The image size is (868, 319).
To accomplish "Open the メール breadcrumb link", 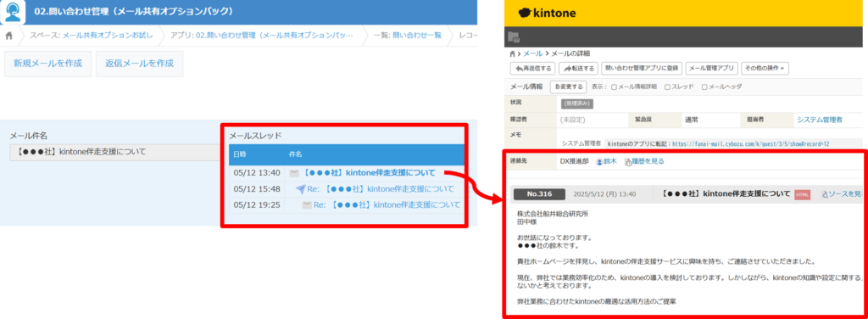I will (x=533, y=53).
